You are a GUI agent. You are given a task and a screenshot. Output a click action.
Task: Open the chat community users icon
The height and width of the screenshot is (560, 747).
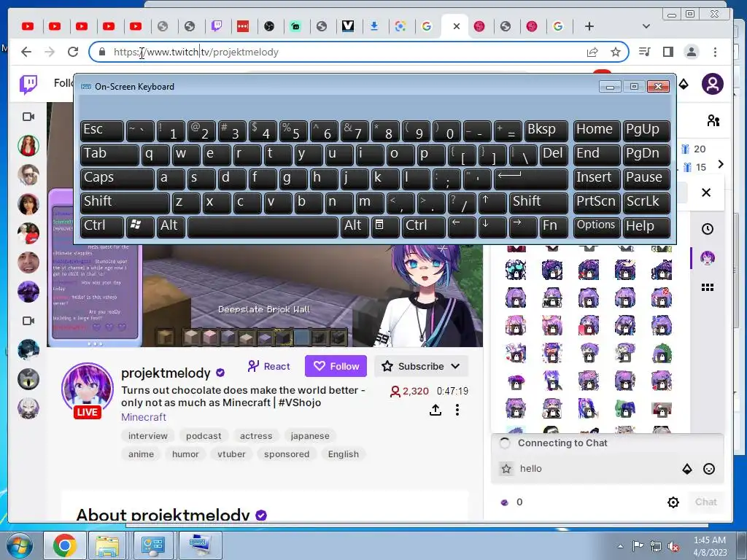coord(713,120)
